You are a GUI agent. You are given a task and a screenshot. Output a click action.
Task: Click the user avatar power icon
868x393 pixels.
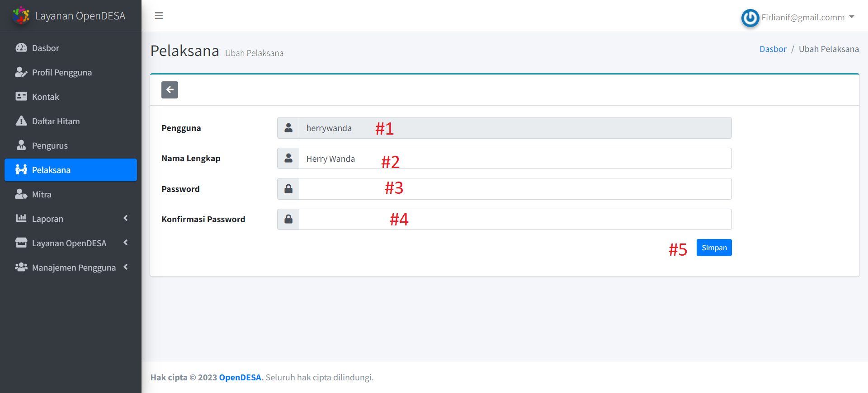pyautogui.click(x=750, y=18)
